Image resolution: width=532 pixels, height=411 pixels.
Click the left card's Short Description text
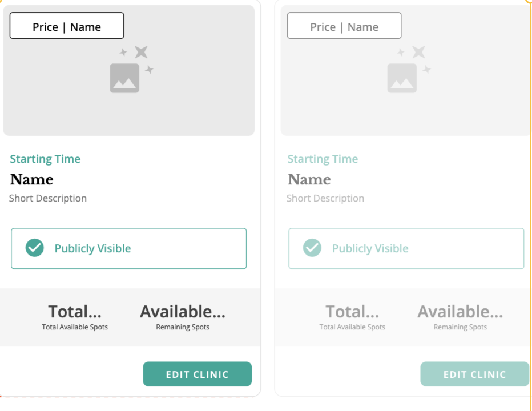coord(48,199)
